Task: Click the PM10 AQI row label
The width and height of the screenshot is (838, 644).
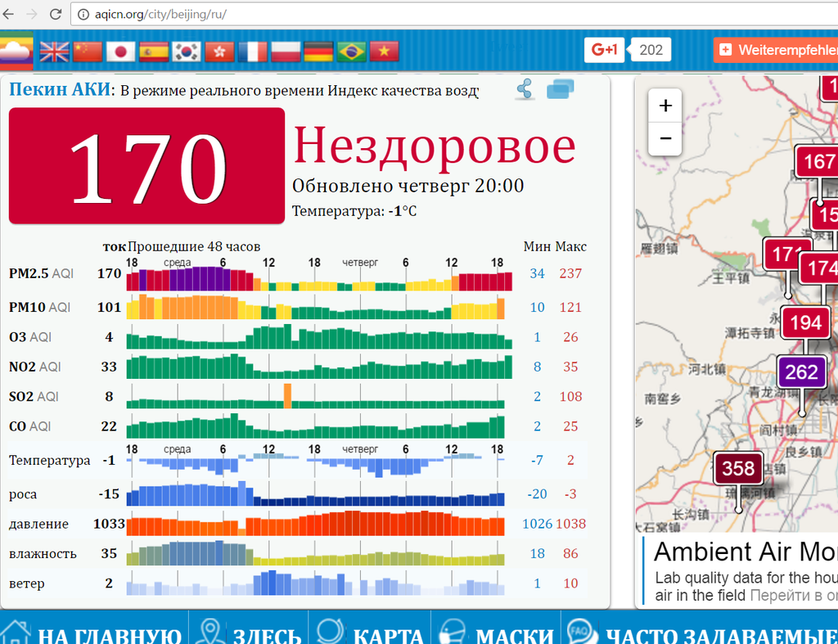Action: pyautogui.click(x=39, y=308)
